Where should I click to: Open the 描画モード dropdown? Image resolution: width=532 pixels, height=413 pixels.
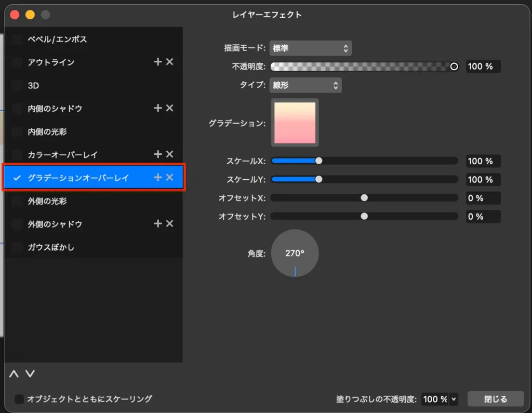point(310,48)
